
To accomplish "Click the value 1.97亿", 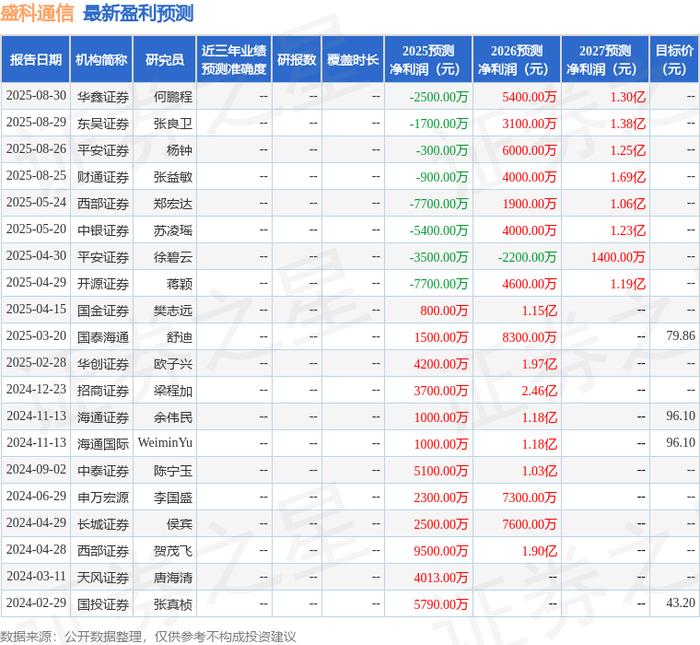I will (539, 364).
